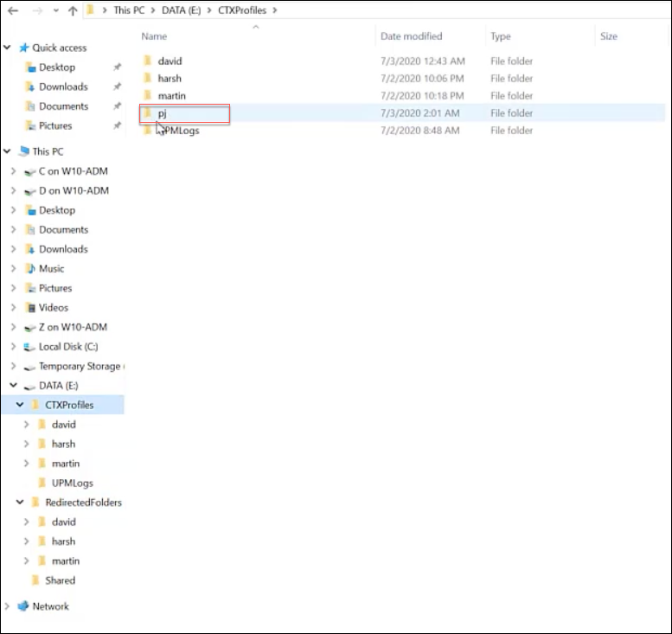Click the Forward navigation arrow

pyautogui.click(x=37, y=10)
